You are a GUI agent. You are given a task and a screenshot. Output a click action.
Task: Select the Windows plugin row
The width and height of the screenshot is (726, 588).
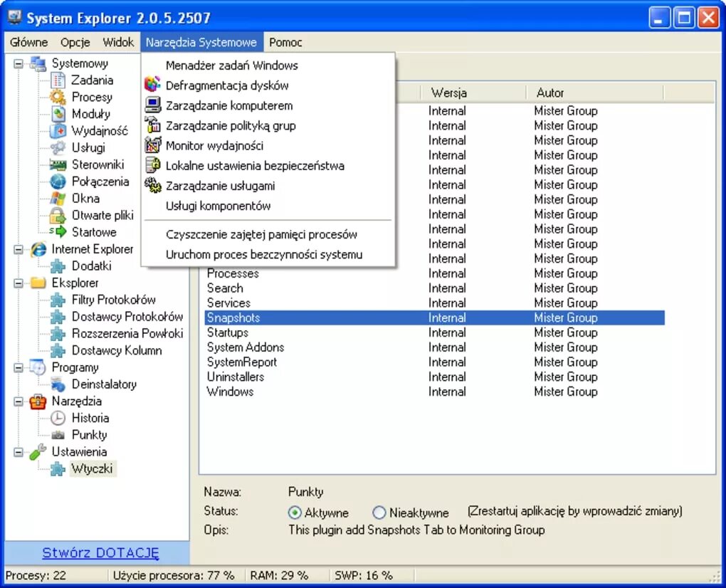[434, 392]
